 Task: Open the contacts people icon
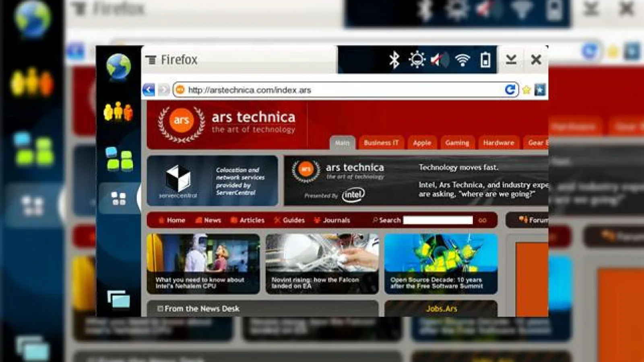(118, 112)
